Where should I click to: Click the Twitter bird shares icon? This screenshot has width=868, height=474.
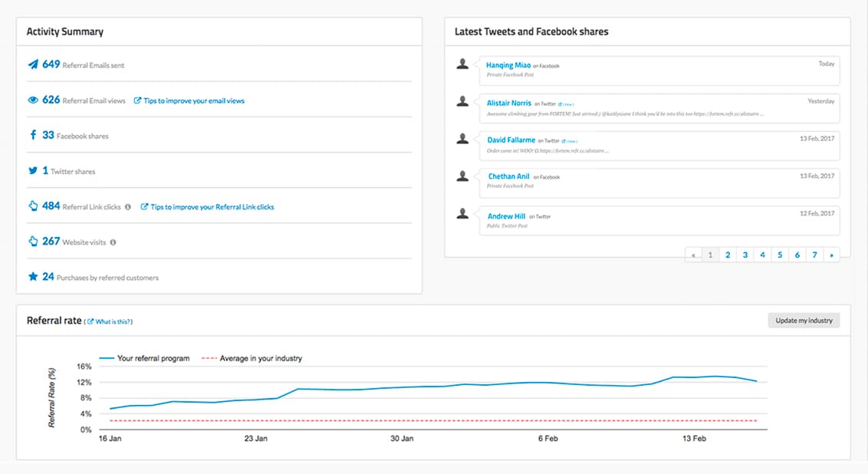point(33,171)
